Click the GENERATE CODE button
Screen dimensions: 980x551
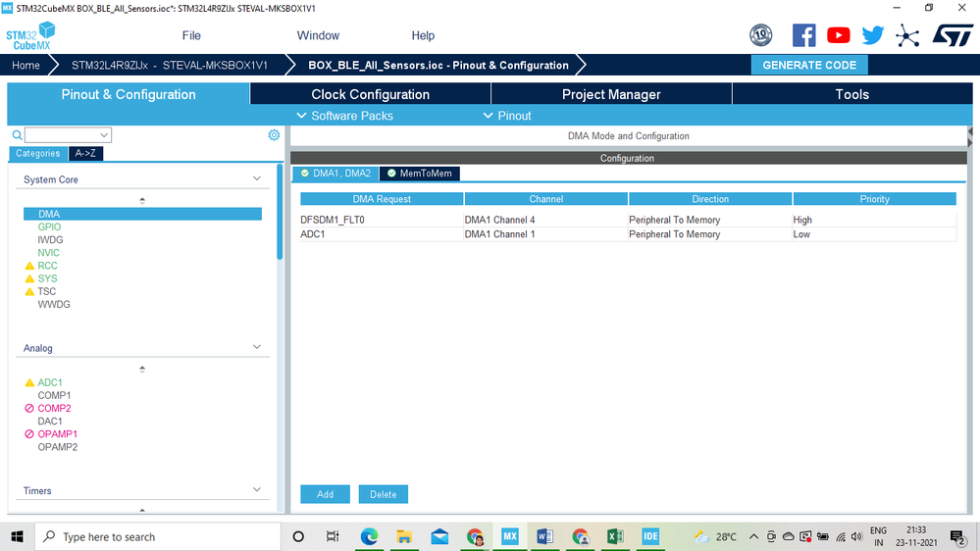tap(809, 65)
